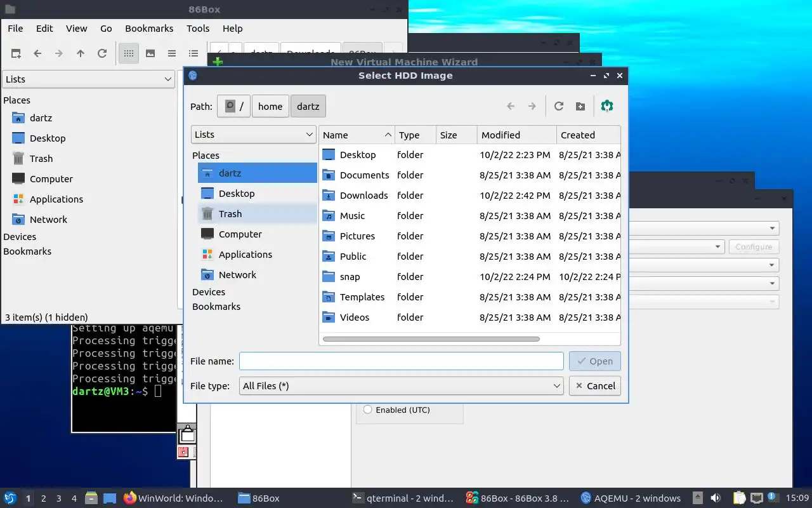
Task: Click the volume icon in system tray
Action: click(x=716, y=498)
